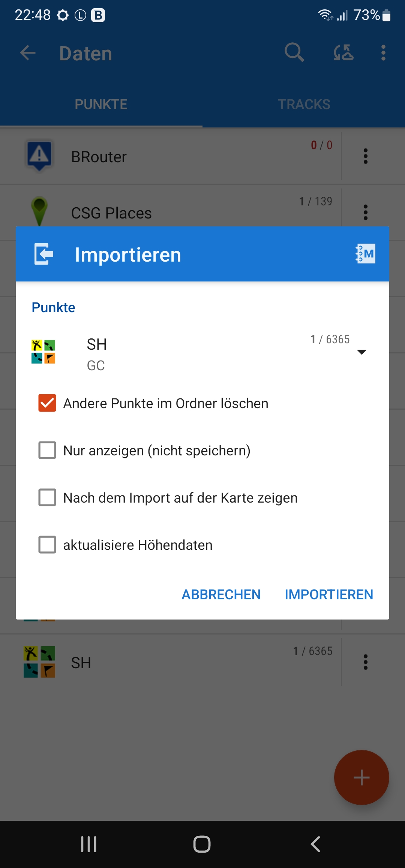The width and height of the screenshot is (405, 868).
Task: Check Nach dem Import auf der Karte zeigen
Action: [x=47, y=497]
